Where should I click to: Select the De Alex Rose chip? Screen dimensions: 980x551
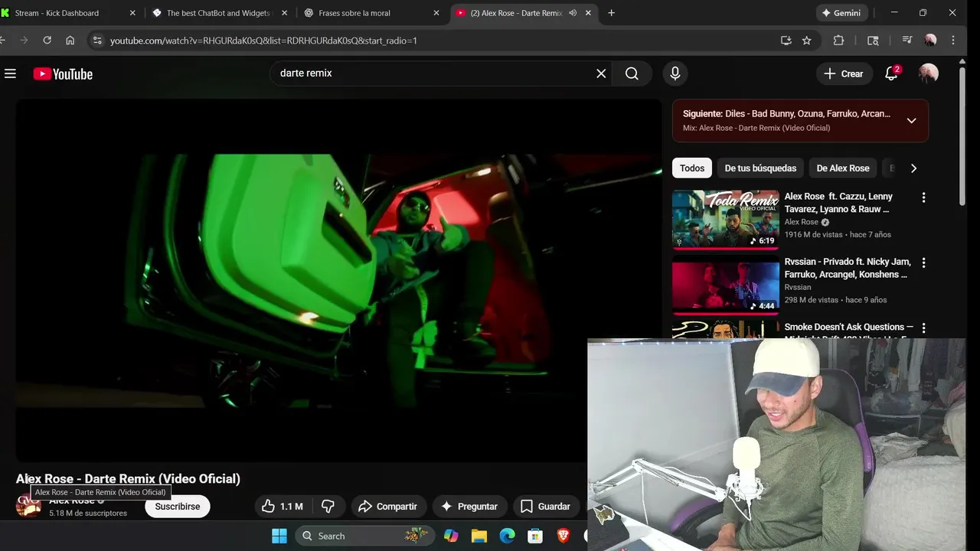coord(843,168)
